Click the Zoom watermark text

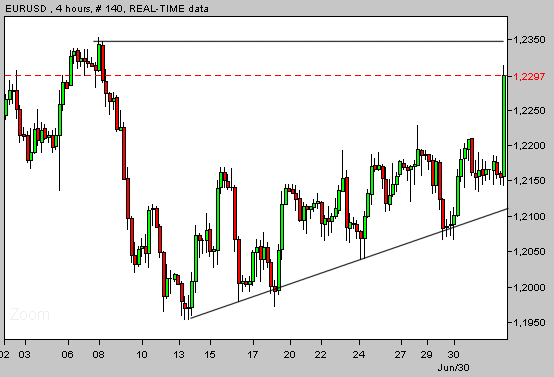coord(30,314)
